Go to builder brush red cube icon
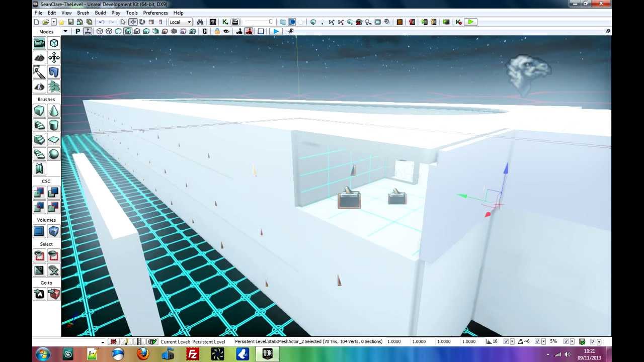Screen dimensions: 644x362 click(54, 294)
